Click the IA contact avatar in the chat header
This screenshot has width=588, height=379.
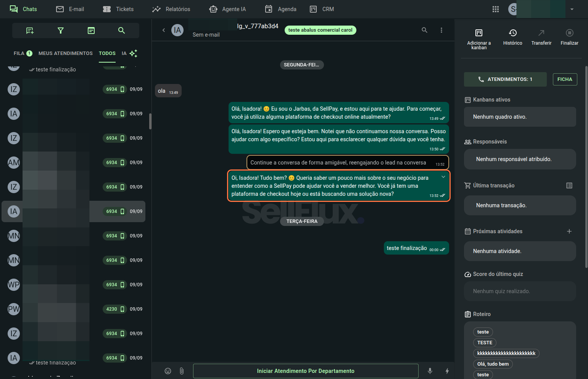[x=177, y=30]
